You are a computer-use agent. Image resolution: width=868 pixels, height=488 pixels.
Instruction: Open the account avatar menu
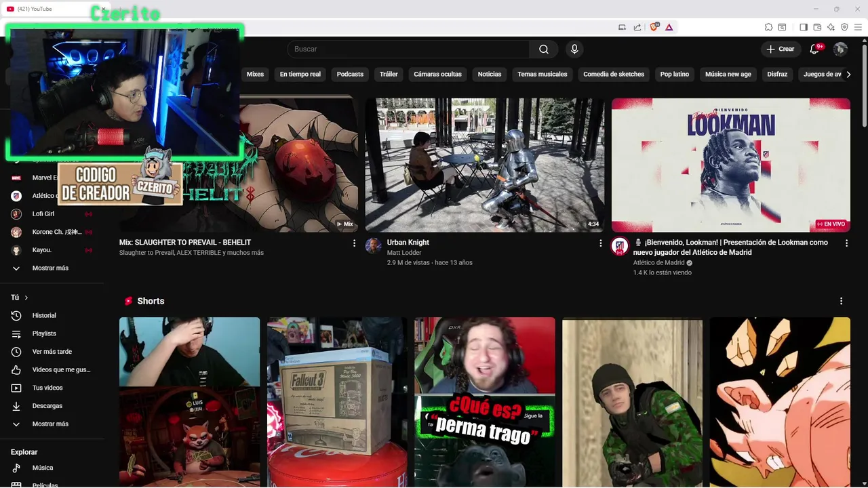point(840,49)
